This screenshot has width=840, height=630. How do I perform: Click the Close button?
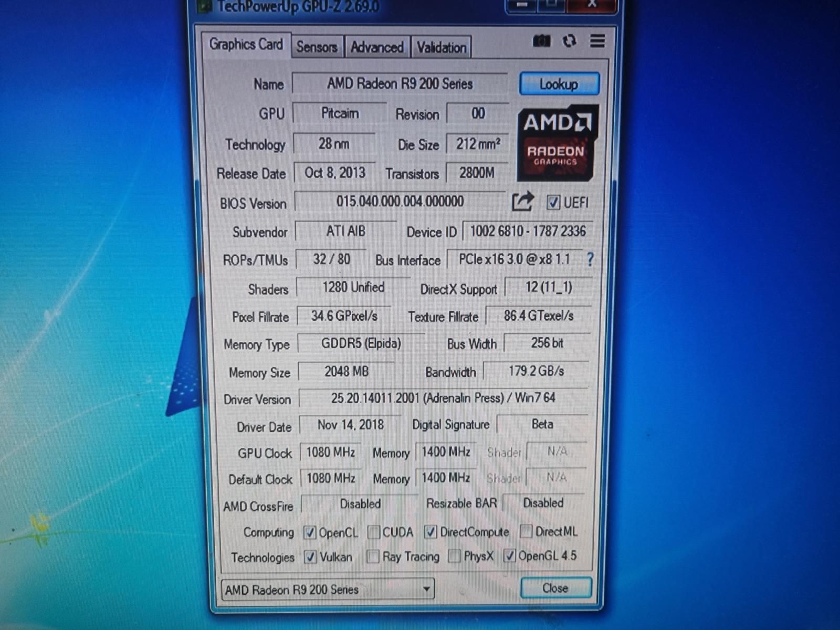[x=556, y=588]
